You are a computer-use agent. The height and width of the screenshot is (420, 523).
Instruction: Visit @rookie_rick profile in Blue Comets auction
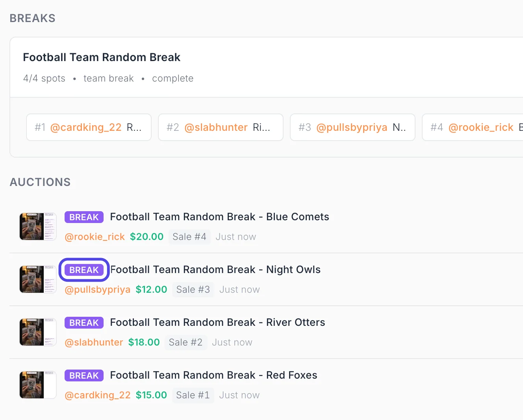click(95, 237)
